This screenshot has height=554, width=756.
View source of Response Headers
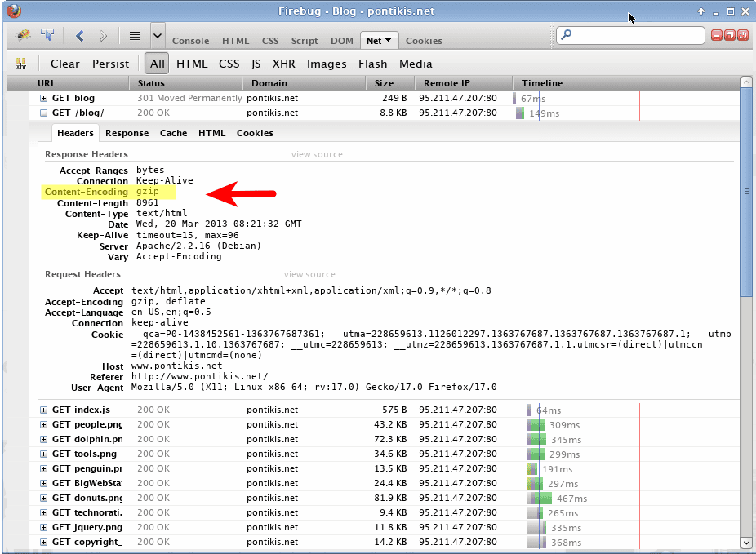point(317,155)
